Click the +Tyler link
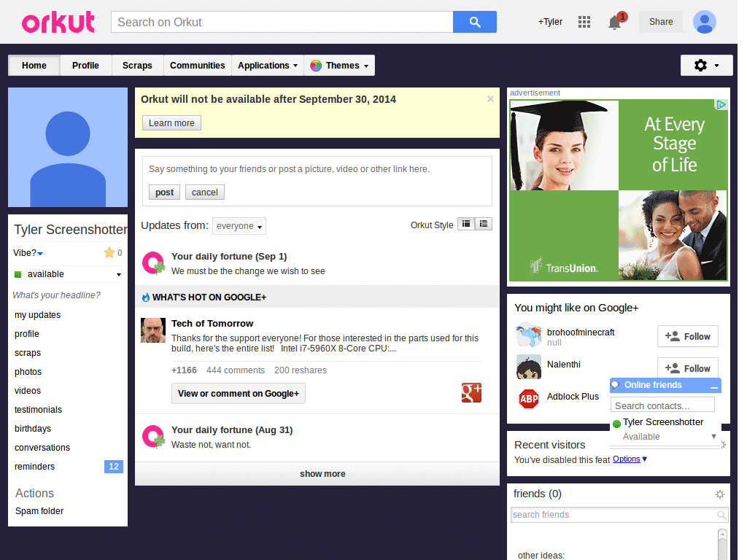Image resolution: width=747 pixels, height=560 pixels. pyautogui.click(x=550, y=22)
